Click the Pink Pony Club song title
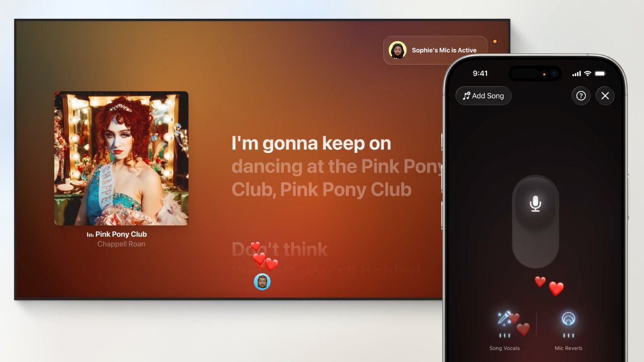The width and height of the screenshot is (644, 362). click(x=121, y=234)
